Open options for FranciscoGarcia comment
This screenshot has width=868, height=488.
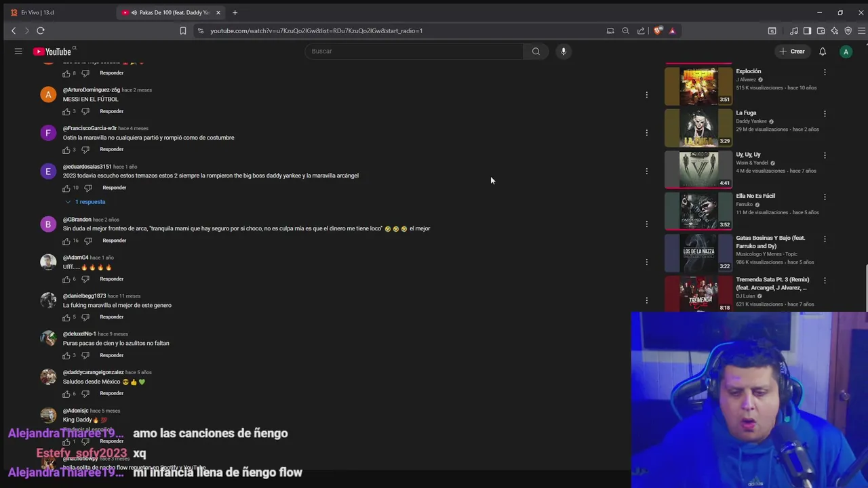click(647, 133)
